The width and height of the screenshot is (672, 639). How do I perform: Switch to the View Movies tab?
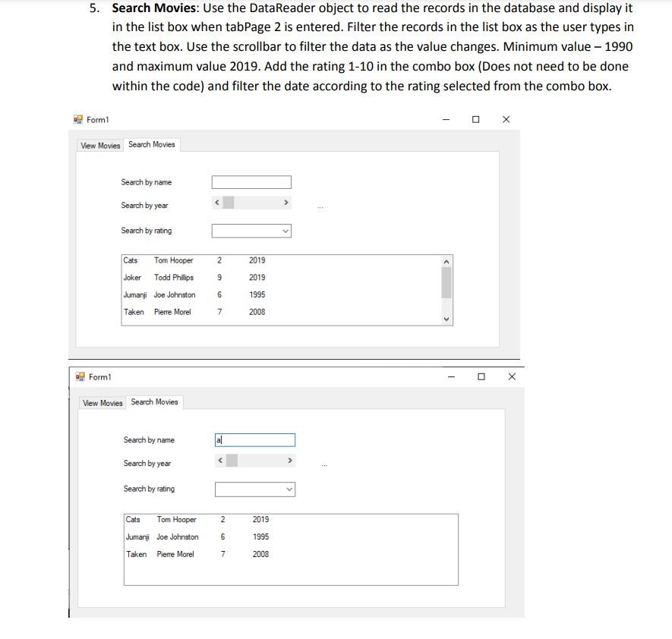point(99,144)
